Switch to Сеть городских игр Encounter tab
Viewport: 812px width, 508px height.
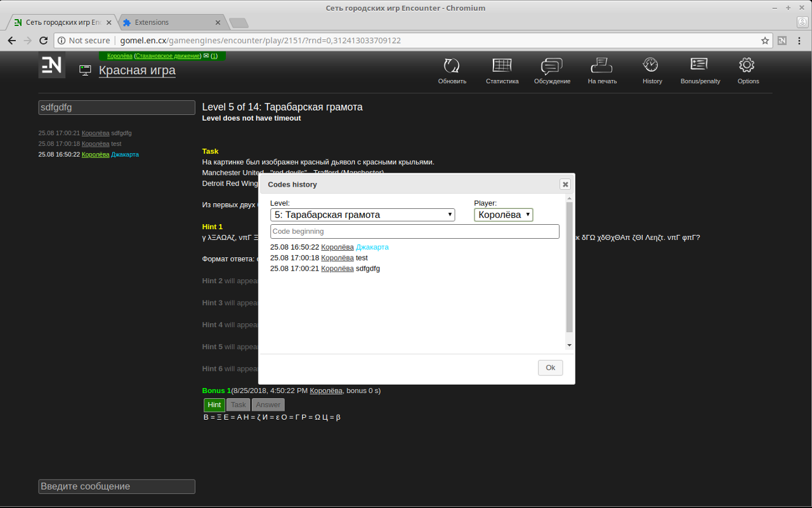pos(63,22)
